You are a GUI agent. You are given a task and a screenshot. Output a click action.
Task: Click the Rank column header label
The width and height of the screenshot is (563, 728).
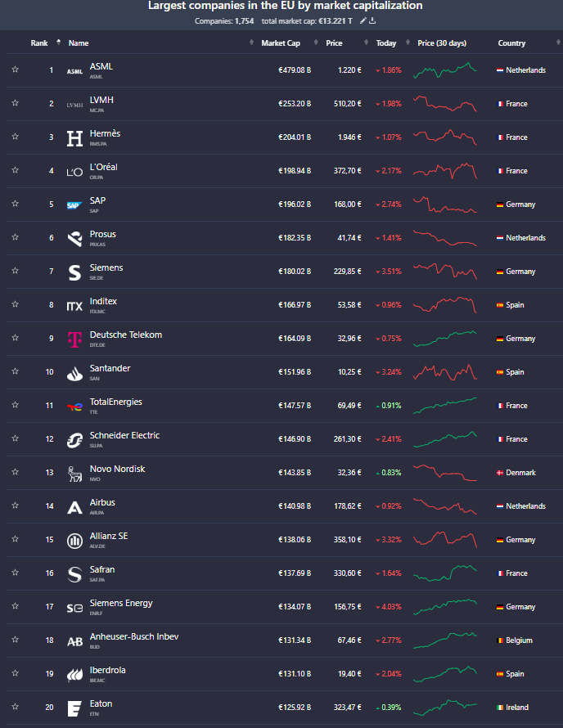[x=39, y=43]
